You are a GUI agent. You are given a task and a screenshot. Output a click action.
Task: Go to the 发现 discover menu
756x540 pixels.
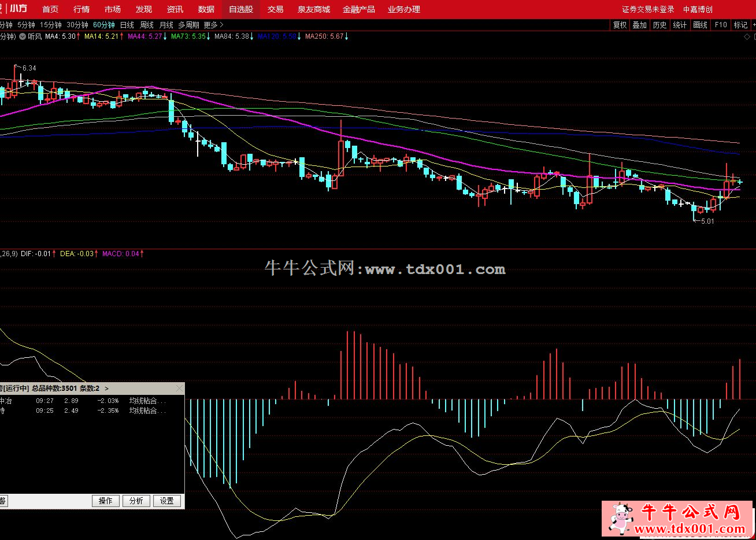click(144, 9)
